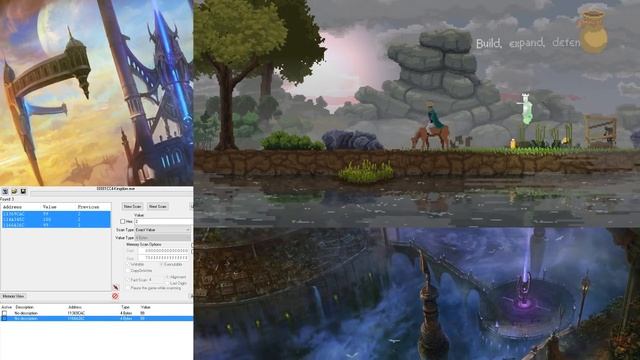Click the Active header in address list

7,307
